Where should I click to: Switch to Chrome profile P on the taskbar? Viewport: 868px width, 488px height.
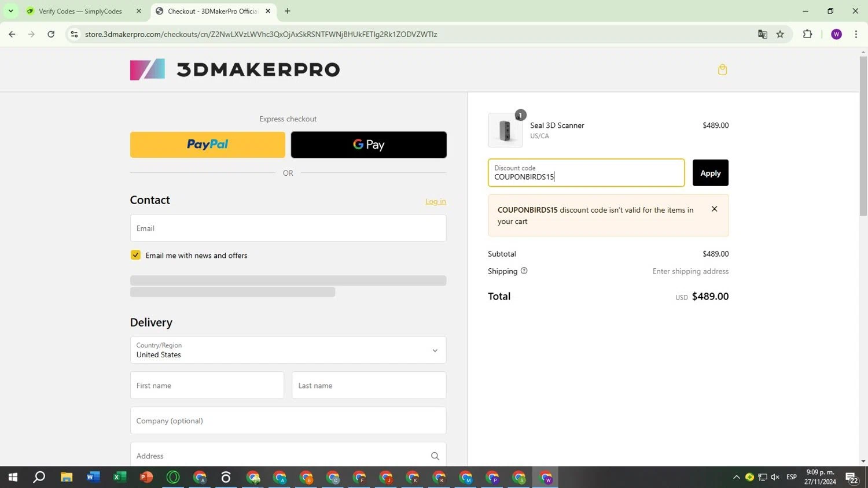(x=492, y=477)
